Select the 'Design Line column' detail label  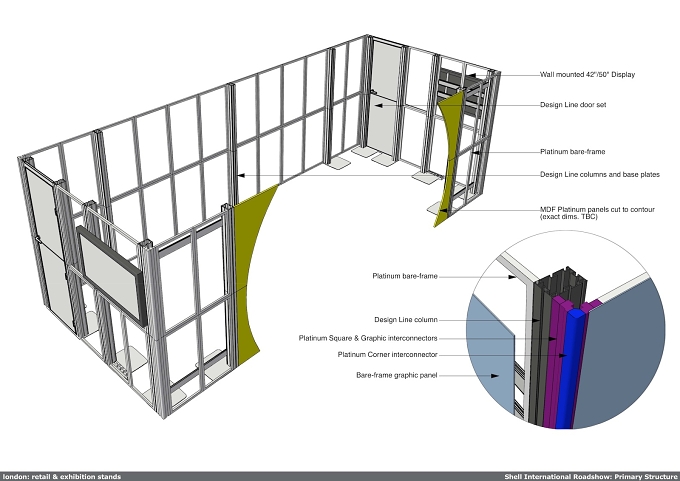406,320
